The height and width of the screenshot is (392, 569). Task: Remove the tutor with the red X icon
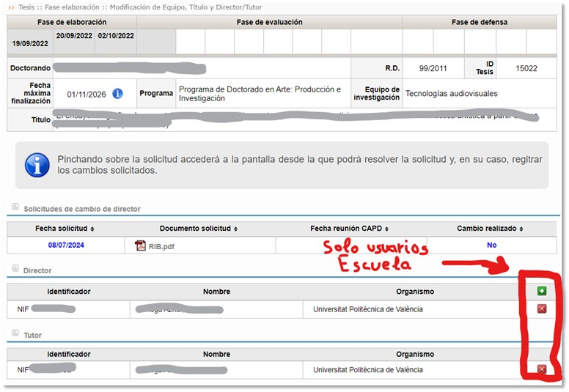[542, 369]
